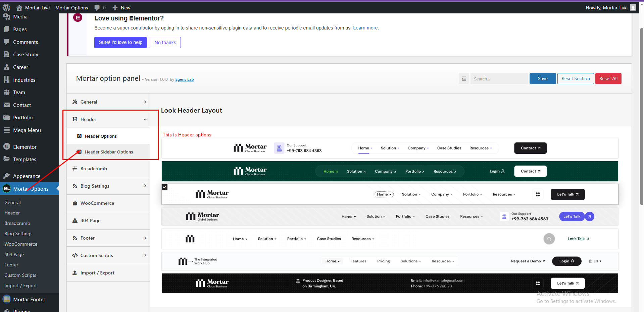
Task: Open Import / Export in left sidebar submenu
Action: pos(20,286)
